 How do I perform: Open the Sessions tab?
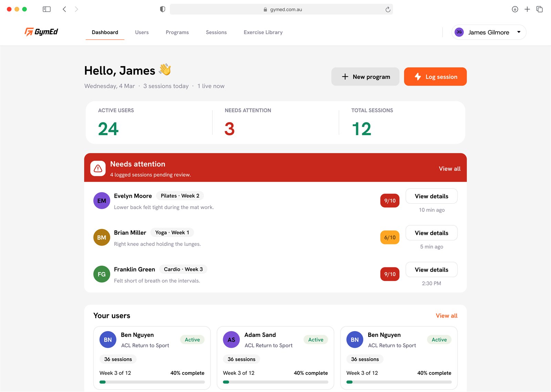coord(216,32)
